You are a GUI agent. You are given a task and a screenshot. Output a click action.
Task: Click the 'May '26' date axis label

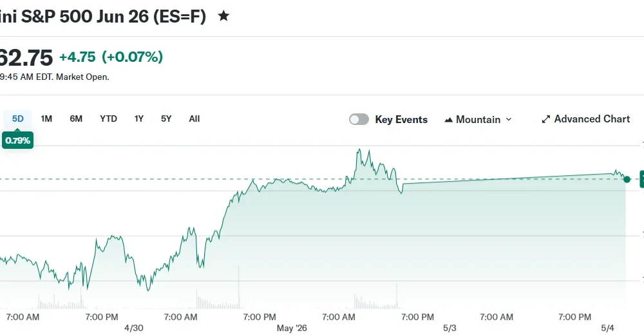pos(292,328)
